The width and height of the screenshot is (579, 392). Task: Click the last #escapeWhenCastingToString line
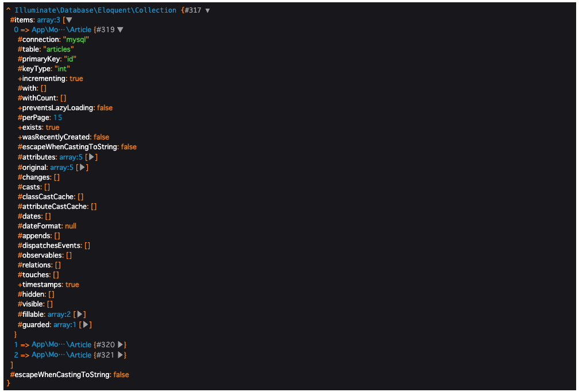[70, 375]
